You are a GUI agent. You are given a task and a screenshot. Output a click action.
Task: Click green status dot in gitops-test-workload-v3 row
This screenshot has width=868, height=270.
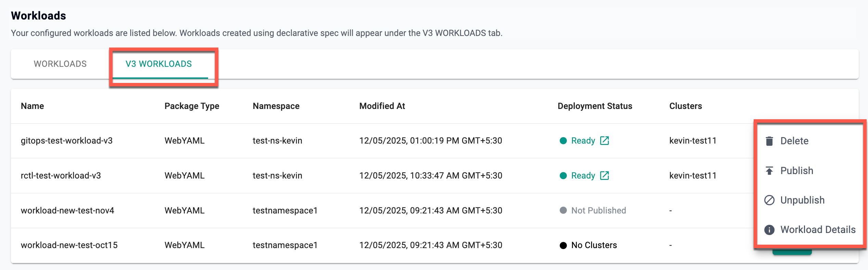pos(563,141)
